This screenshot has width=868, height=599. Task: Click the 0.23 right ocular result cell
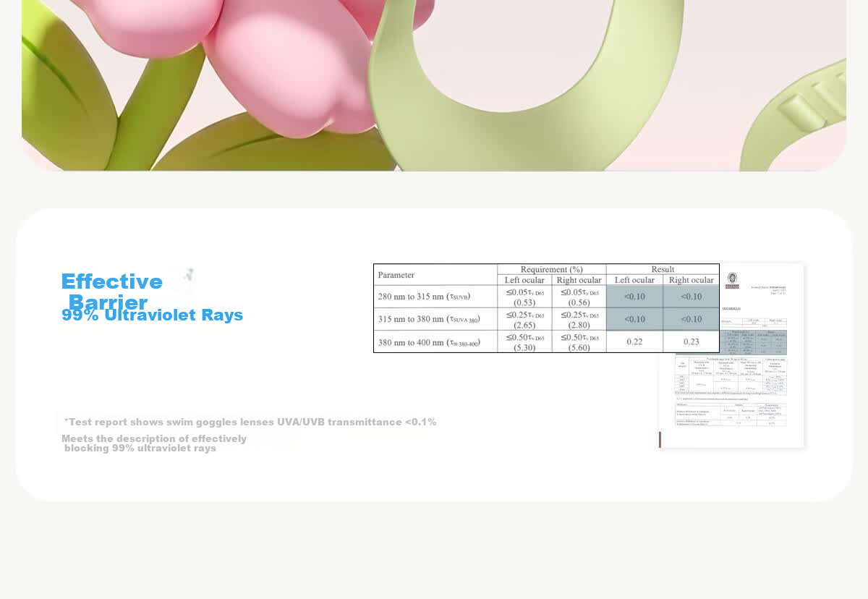691,341
